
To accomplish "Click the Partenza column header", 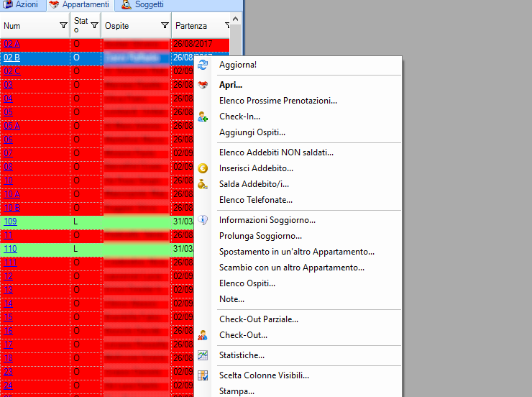I will [x=191, y=26].
